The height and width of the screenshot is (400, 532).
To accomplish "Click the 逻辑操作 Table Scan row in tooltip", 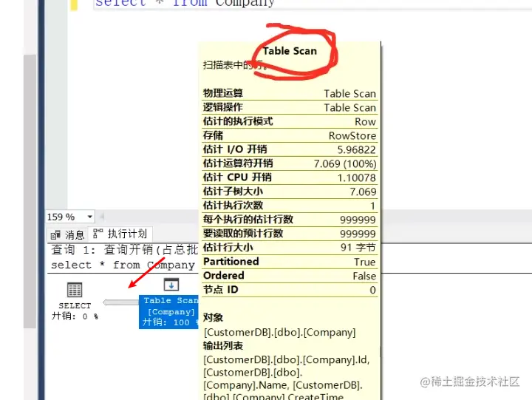I will pyautogui.click(x=290, y=107).
